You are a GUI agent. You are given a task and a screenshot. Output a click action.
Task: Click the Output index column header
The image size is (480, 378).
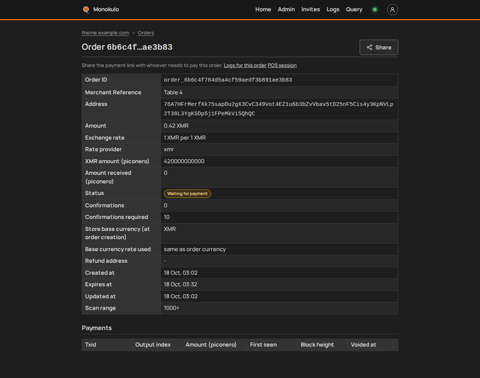(x=153, y=345)
